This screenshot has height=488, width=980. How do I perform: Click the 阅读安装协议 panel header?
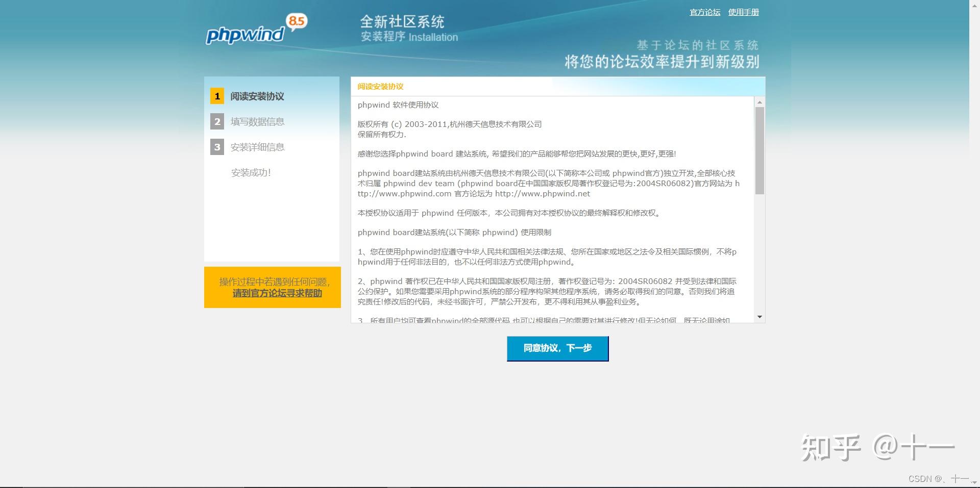click(x=558, y=87)
